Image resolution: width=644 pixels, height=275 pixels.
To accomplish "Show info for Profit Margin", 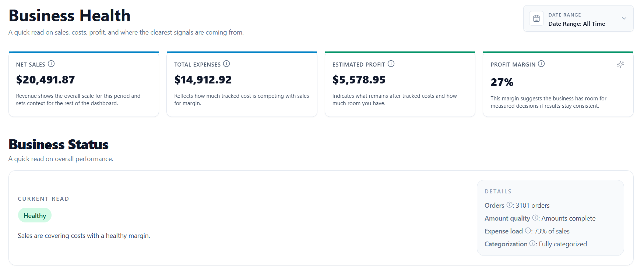I will [541, 64].
